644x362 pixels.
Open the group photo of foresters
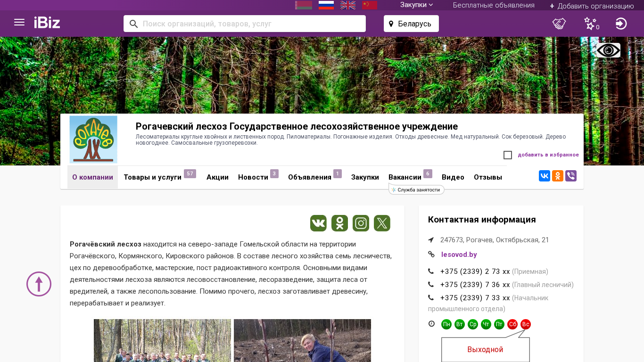(x=162, y=340)
